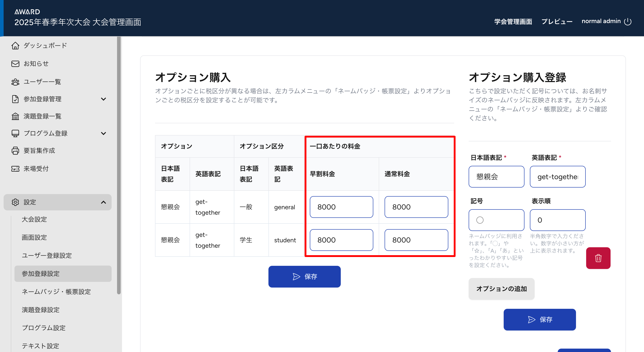The width and height of the screenshot is (644, 352).
Task: Click 保存 button under option price table
Action: click(x=304, y=277)
